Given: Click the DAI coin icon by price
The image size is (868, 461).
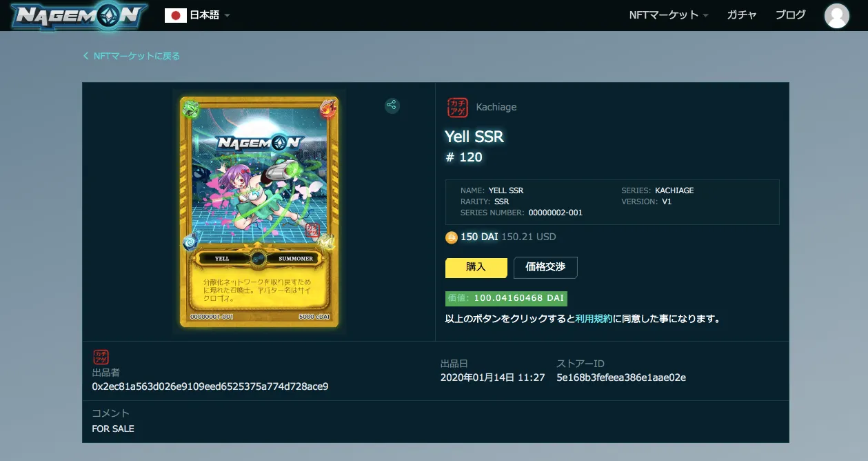Looking at the screenshot, I should coord(452,237).
